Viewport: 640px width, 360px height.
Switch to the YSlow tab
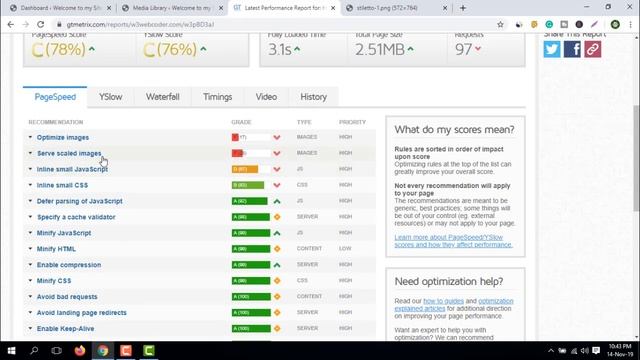tap(111, 97)
